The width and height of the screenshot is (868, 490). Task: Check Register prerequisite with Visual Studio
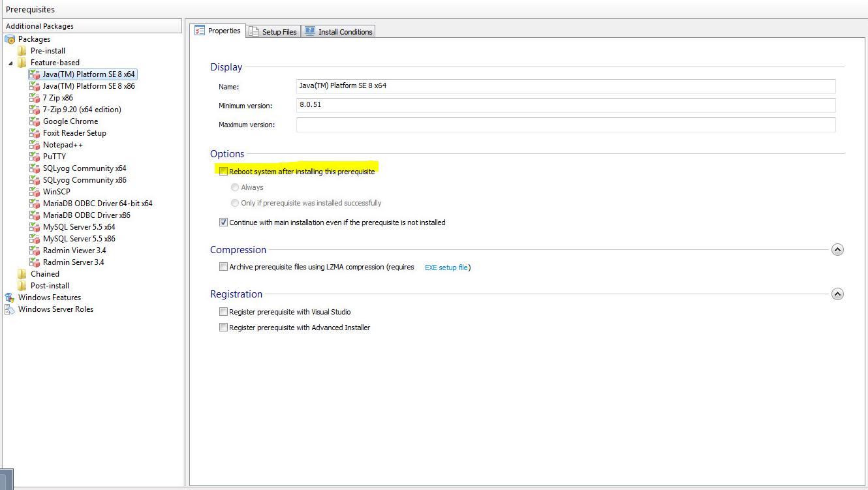click(x=224, y=312)
